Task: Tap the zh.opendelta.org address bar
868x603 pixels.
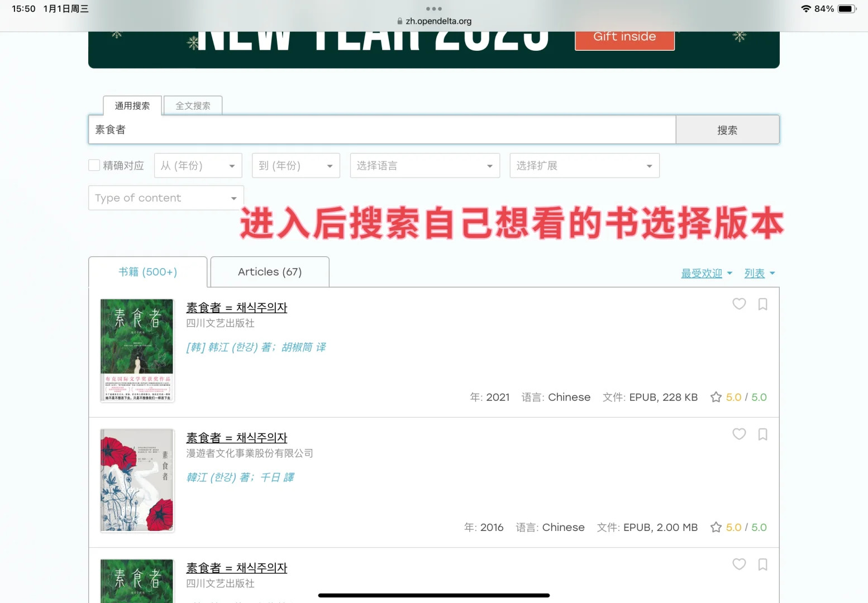Action: click(434, 21)
